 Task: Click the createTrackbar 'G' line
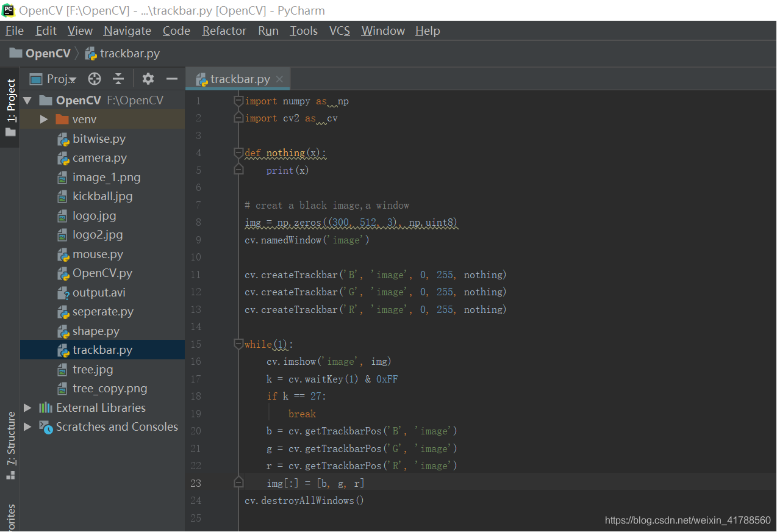tap(376, 292)
